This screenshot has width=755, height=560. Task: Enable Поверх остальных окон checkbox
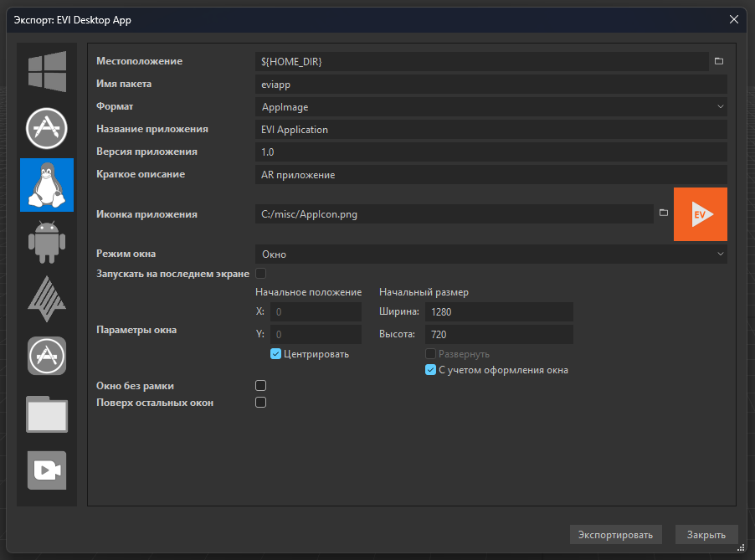[x=260, y=403]
